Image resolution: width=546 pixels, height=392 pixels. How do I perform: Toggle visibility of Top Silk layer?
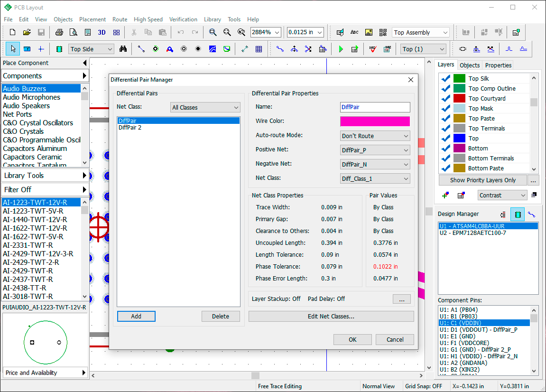click(445, 78)
